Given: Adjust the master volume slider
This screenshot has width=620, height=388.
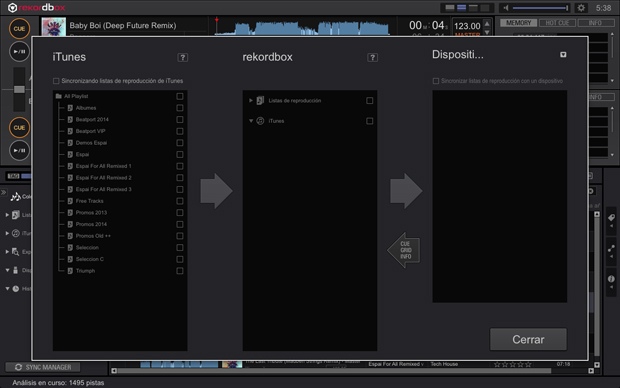Looking at the screenshot, I should [x=540, y=8].
